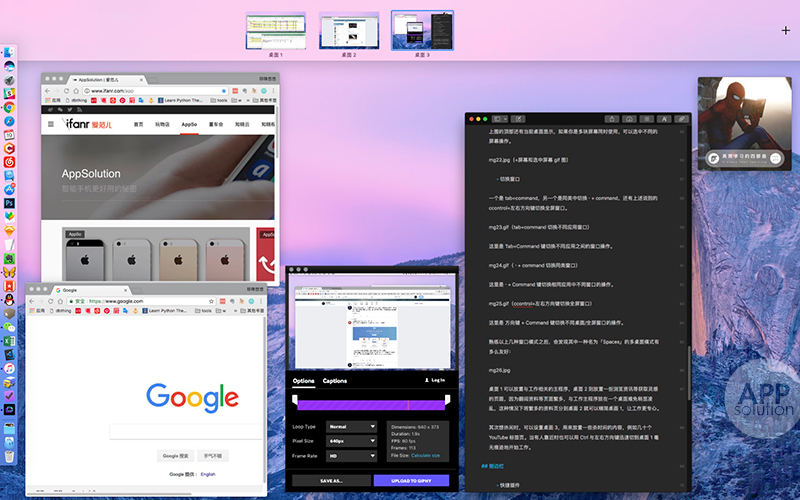Open the Excel icon in the Dock

(8, 340)
